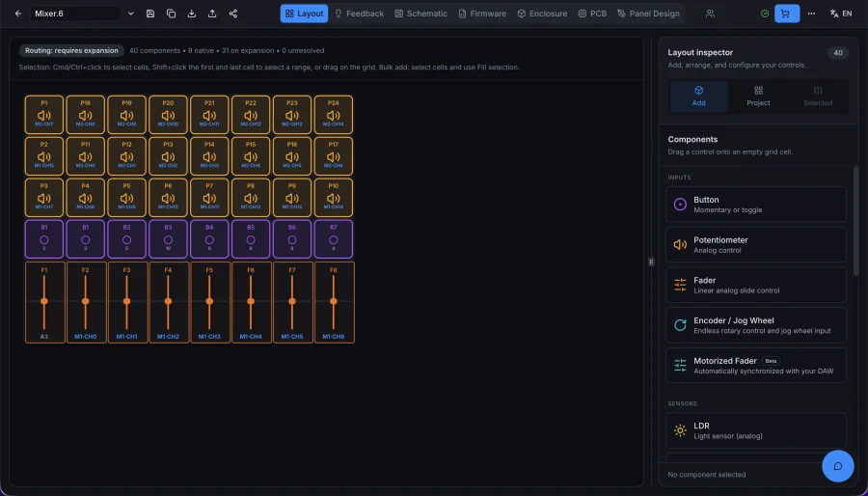This screenshot has width=868, height=496.
Task: Open the shopping cart button
Action: pos(787,14)
